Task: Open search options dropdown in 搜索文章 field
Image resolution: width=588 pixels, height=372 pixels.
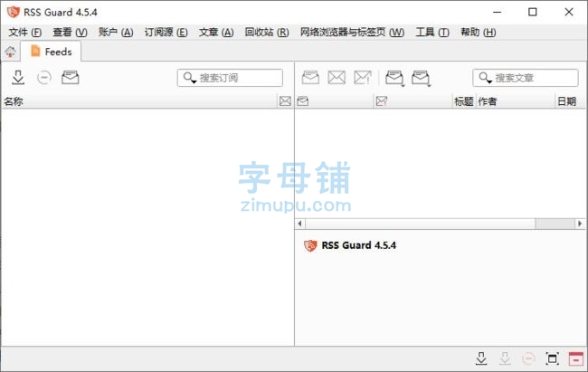Action: (x=485, y=78)
